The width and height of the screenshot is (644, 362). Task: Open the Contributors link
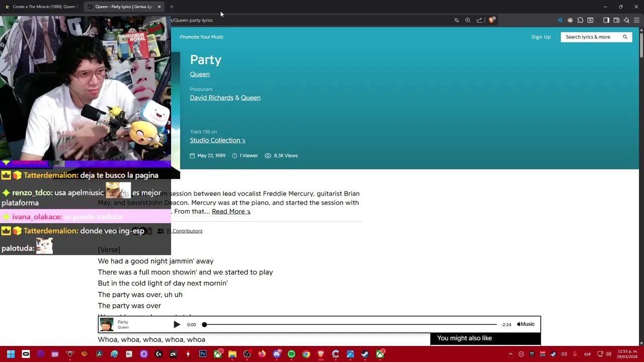pyautogui.click(x=184, y=231)
